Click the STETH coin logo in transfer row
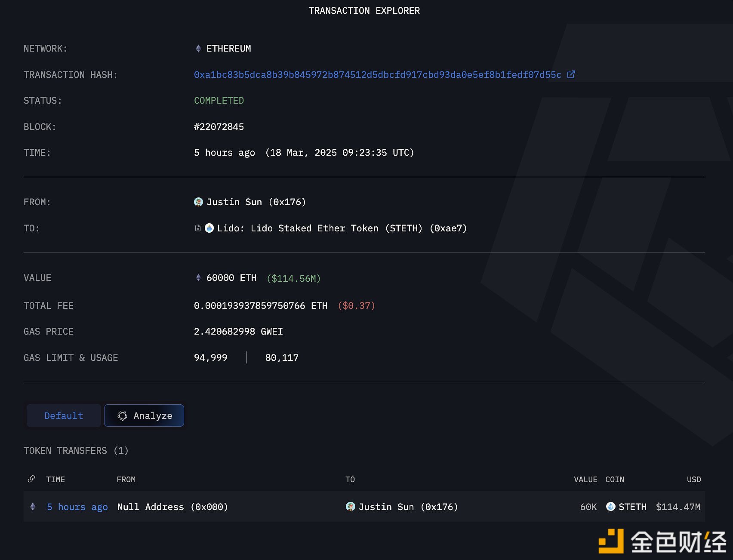The image size is (733, 560). click(610, 506)
